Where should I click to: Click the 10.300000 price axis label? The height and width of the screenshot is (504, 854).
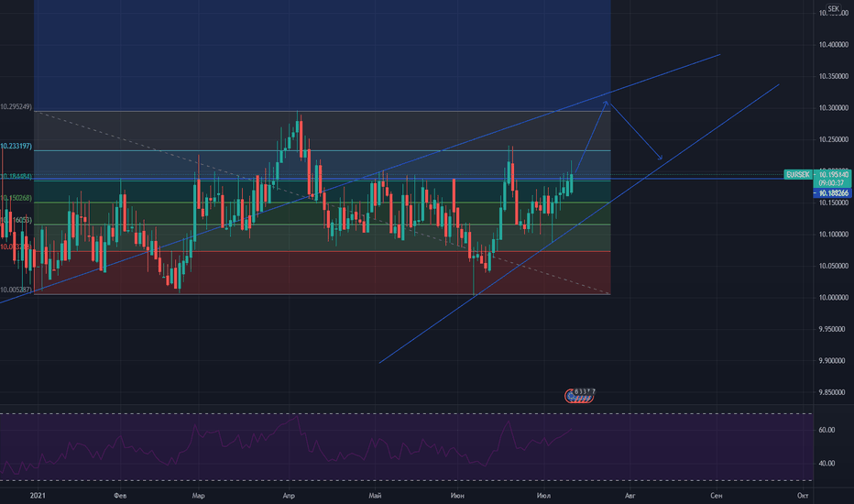tap(833, 108)
